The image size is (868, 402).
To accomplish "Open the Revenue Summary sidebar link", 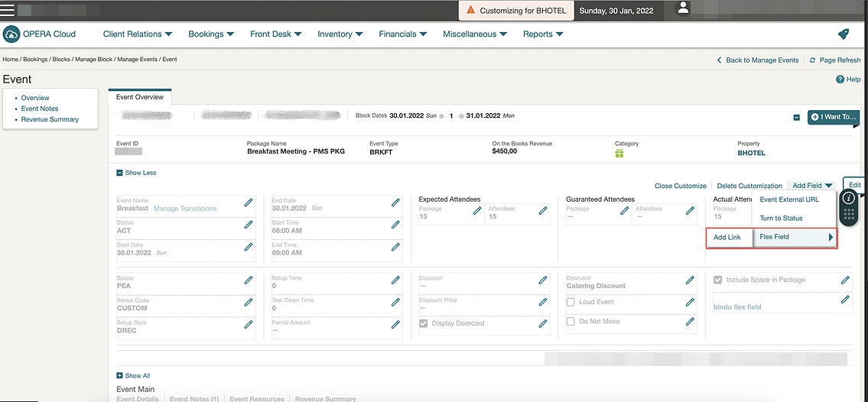I will pos(50,119).
